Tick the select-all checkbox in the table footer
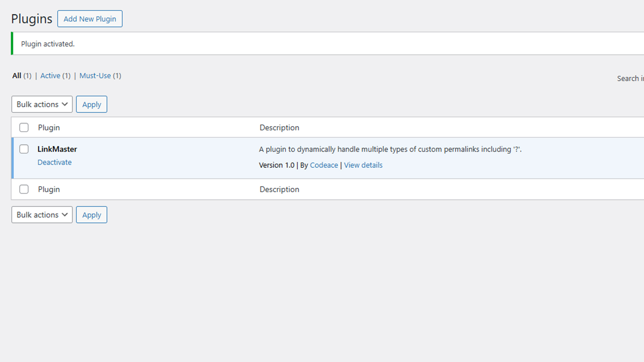The image size is (644, 362). [24, 189]
